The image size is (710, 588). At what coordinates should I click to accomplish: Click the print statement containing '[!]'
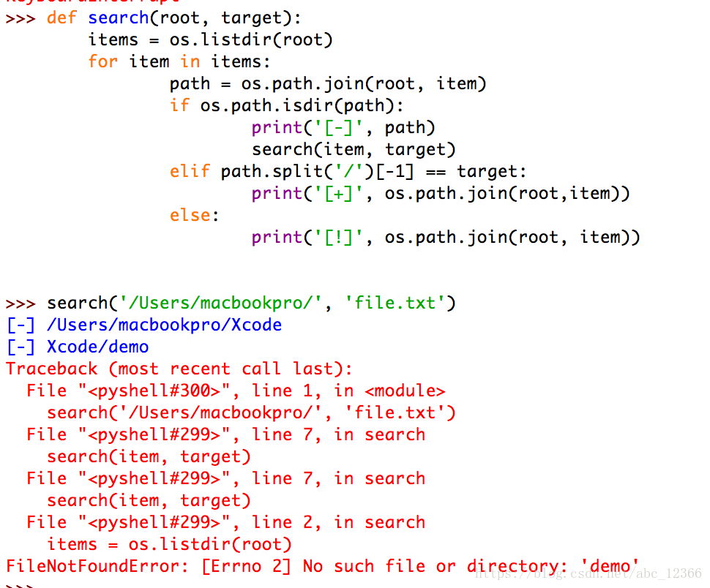pos(445,237)
